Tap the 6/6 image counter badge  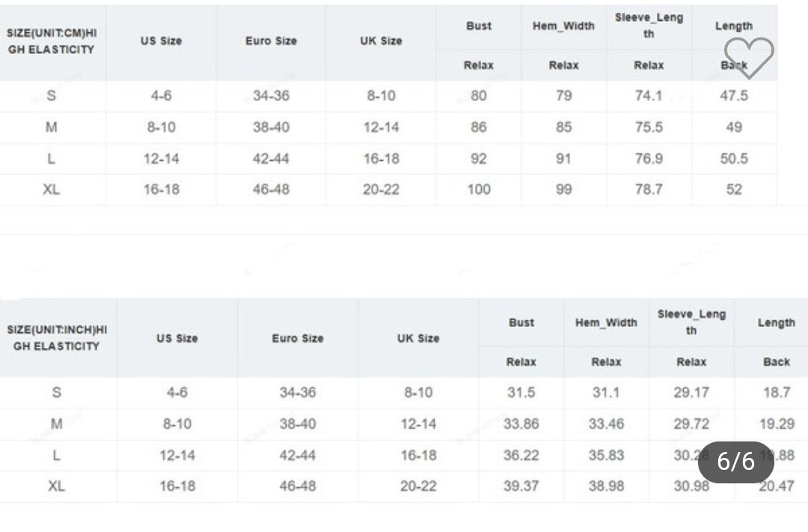pyautogui.click(x=736, y=462)
